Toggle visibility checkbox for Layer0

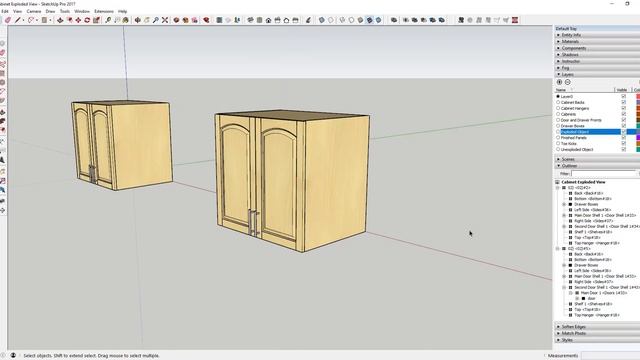(x=624, y=96)
